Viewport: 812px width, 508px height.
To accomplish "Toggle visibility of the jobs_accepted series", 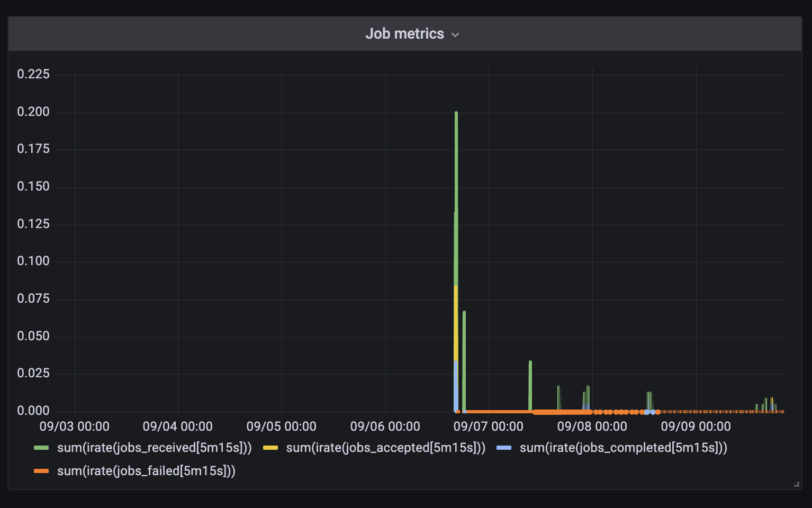I will 385,447.
